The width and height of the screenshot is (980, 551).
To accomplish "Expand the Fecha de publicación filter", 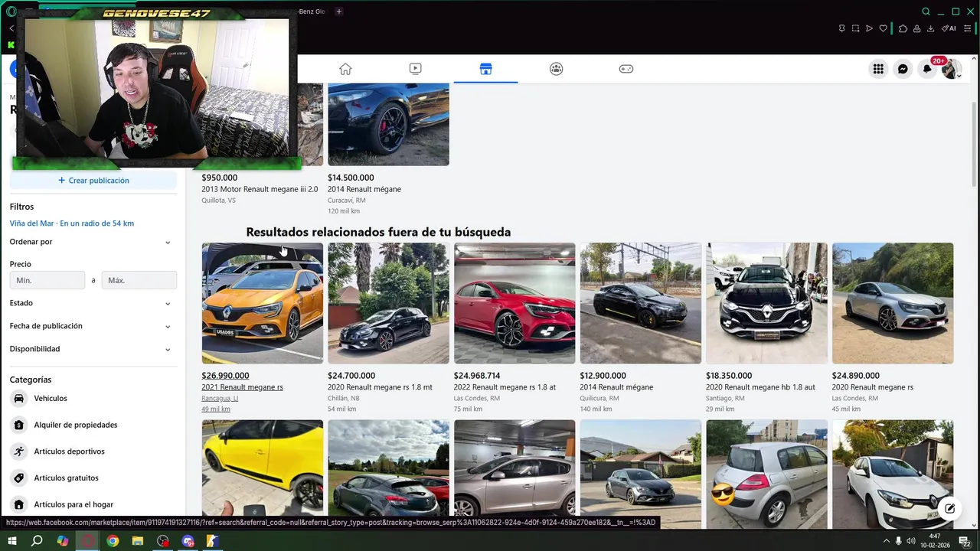I will pyautogui.click(x=90, y=326).
